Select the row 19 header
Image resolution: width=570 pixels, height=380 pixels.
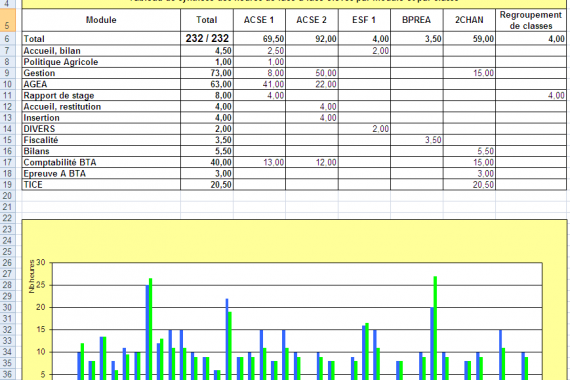(x=8, y=184)
